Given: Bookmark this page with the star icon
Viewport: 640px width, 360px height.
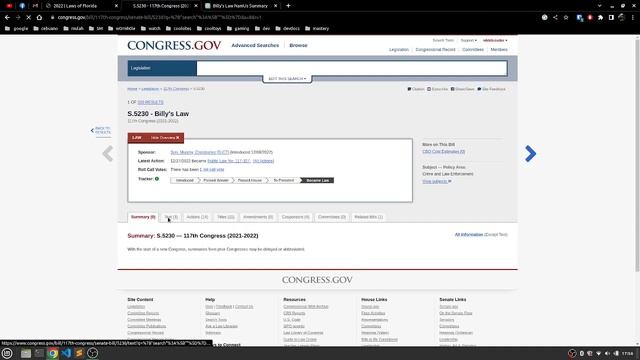Looking at the screenshot, I should coord(566,18).
